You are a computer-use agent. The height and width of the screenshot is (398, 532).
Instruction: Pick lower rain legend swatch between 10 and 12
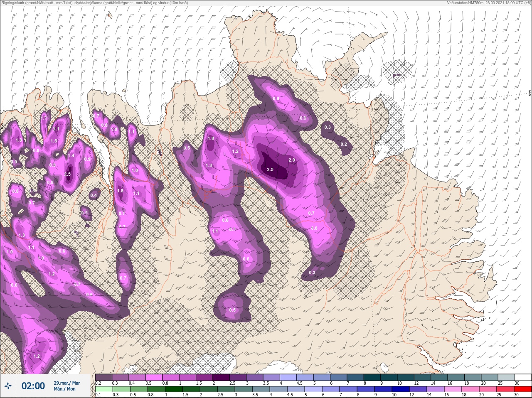401,389
